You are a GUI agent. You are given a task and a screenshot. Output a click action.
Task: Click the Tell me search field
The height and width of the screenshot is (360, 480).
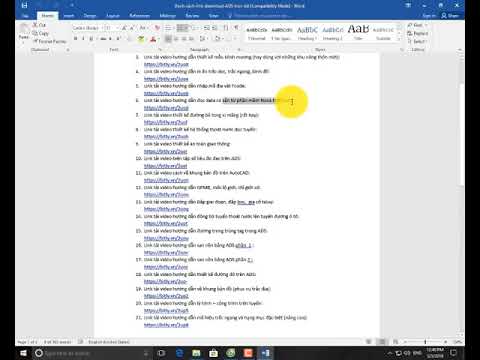[x=261, y=16]
